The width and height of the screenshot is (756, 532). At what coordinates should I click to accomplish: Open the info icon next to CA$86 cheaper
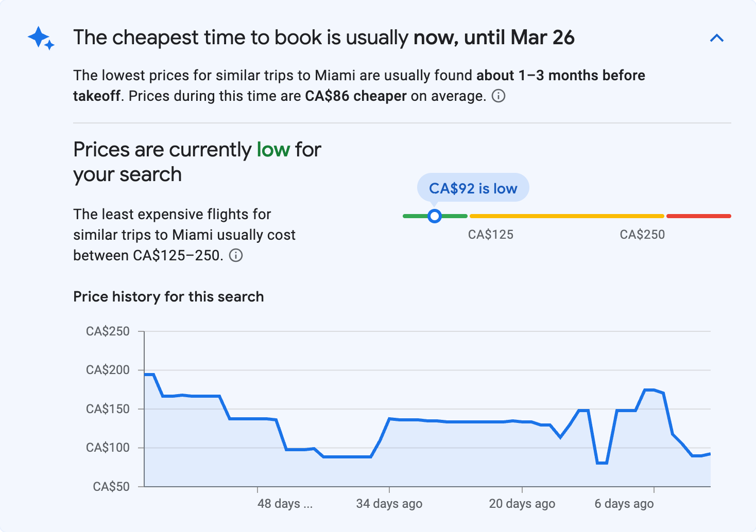(499, 96)
